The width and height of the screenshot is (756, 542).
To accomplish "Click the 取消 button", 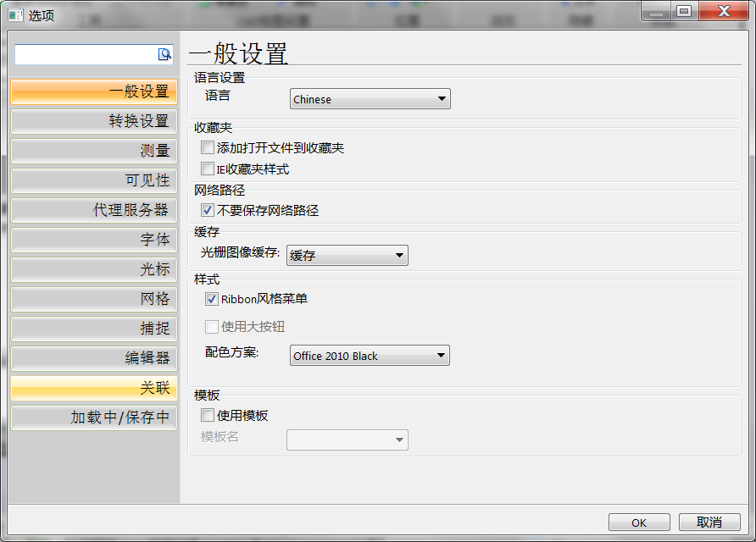I will (709, 523).
